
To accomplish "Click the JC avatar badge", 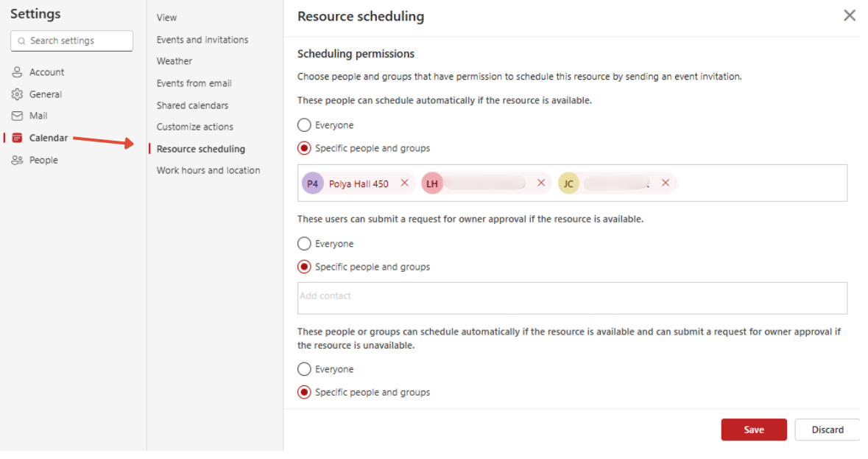I will [568, 184].
